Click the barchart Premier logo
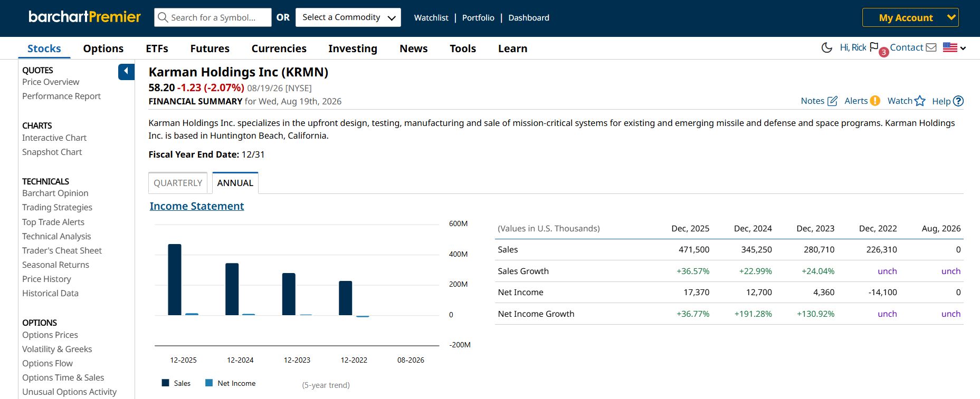This screenshot has width=980, height=399. click(84, 17)
